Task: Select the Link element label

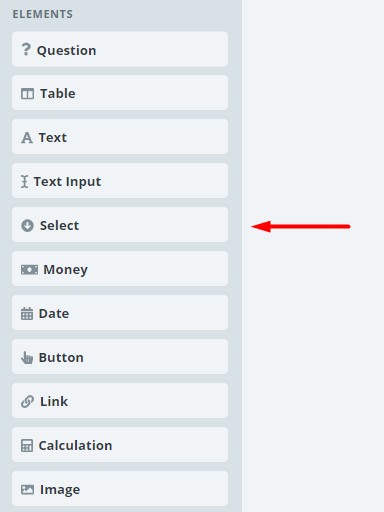Action: 54,402
